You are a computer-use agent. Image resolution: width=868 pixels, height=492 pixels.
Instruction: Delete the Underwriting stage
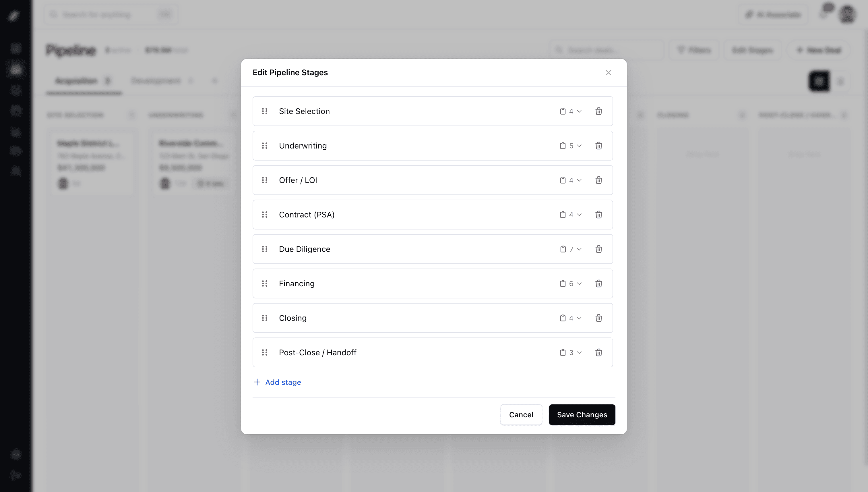click(x=598, y=146)
